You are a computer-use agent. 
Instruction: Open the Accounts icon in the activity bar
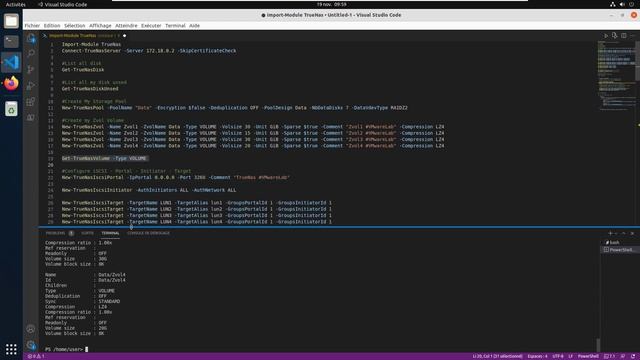click(x=31, y=329)
